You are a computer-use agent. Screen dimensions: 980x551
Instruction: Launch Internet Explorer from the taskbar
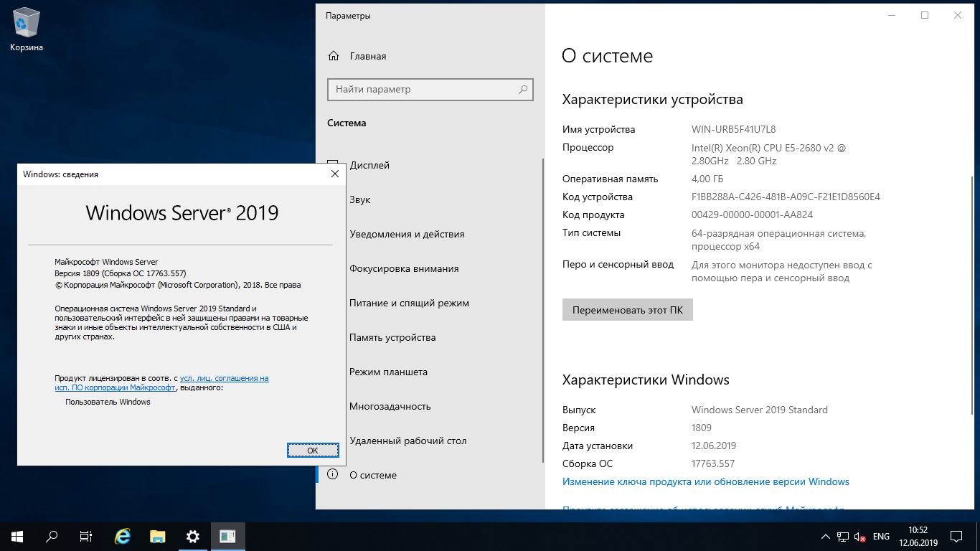123,536
